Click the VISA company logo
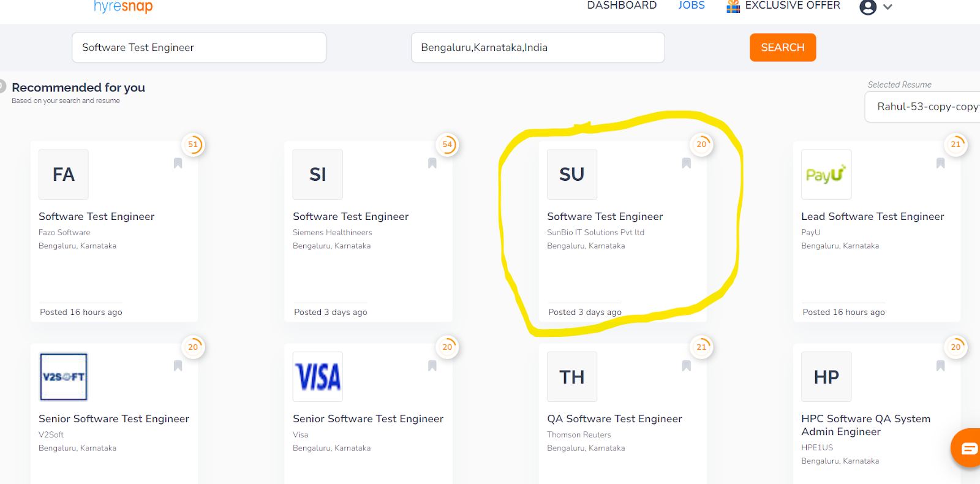This screenshot has width=980, height=484. click(318, 377)
